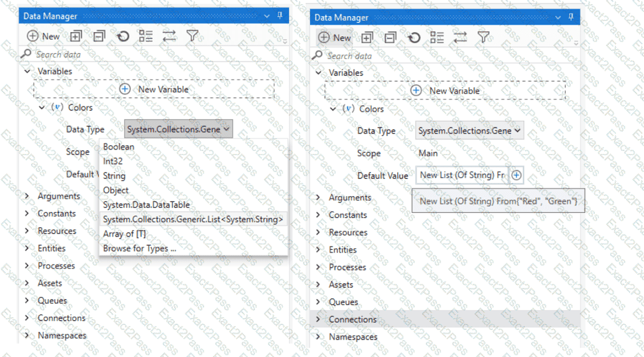Expand Arguments in left panel

27,196
